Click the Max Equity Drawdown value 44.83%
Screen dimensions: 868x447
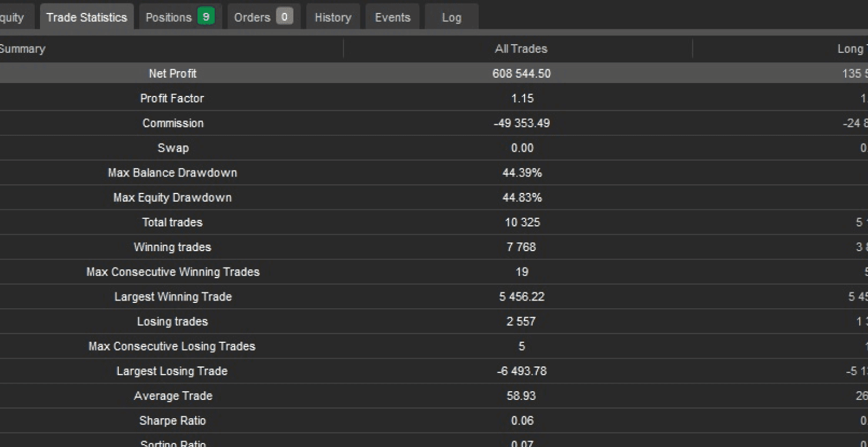(x=522, y=198)
